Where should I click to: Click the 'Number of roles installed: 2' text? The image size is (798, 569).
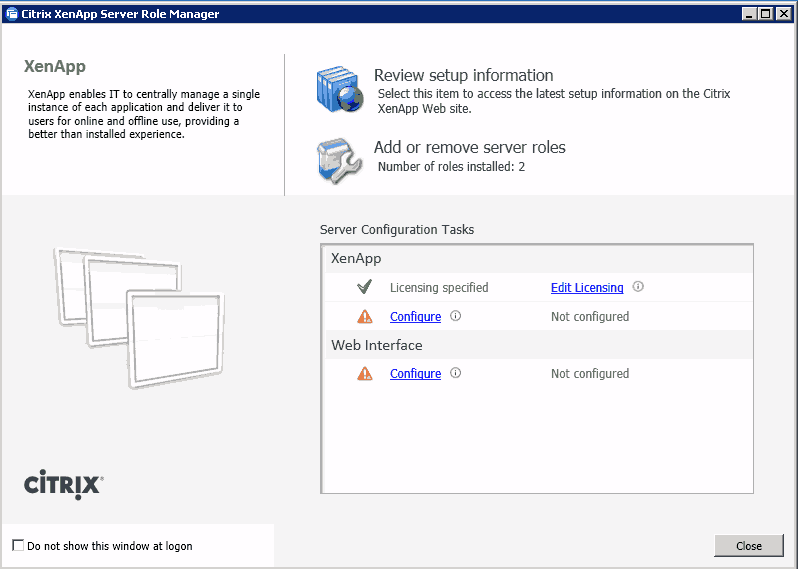click(451, 166)
